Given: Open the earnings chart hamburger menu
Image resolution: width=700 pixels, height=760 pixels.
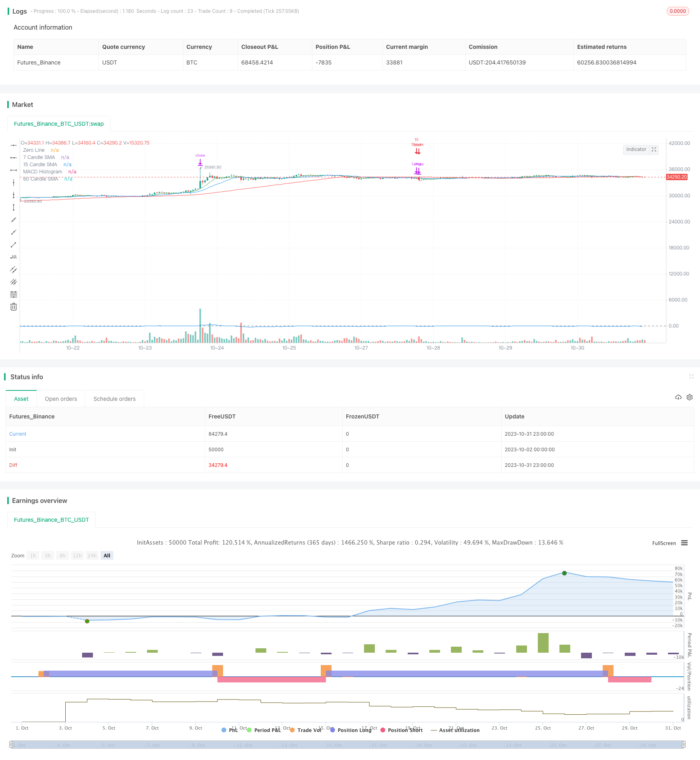Looking at the screenshot, I should pos(684,543).
